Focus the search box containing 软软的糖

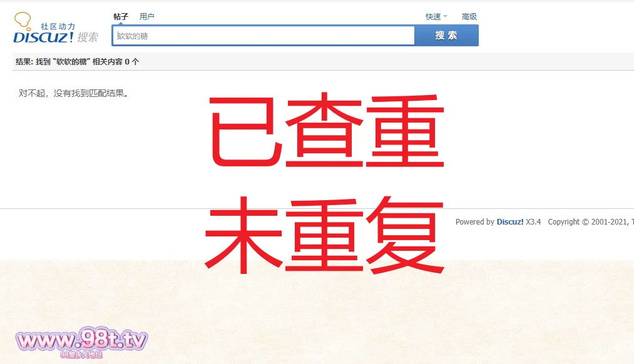coord(263,36)
